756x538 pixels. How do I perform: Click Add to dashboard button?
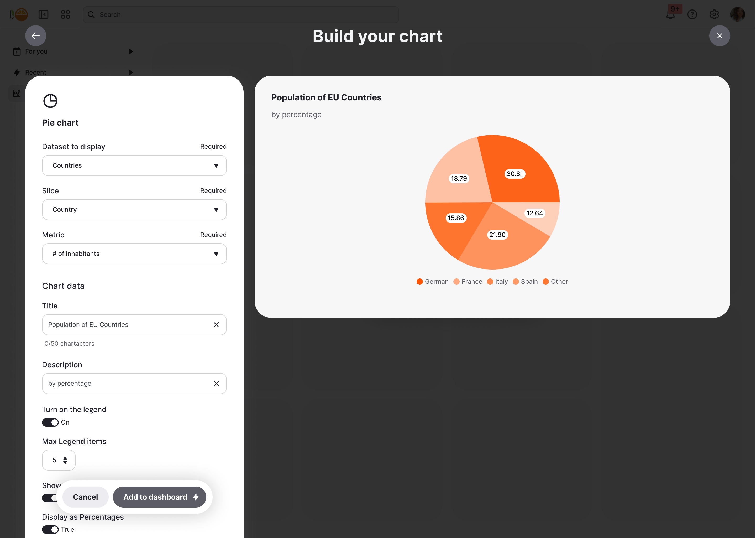point(160,497)
